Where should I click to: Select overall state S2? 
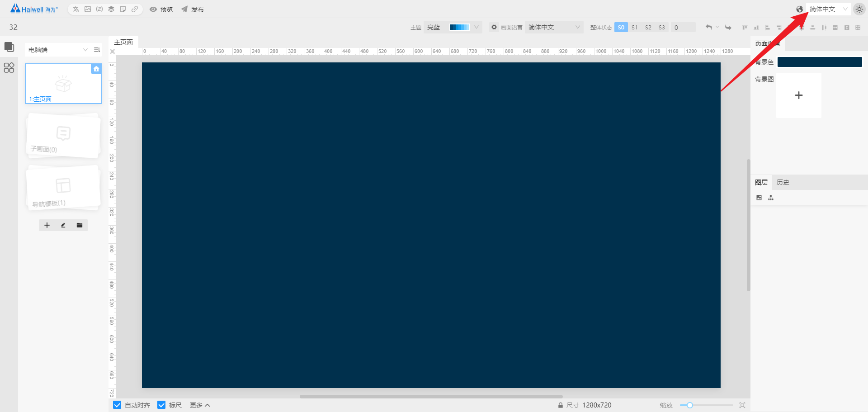648,27
